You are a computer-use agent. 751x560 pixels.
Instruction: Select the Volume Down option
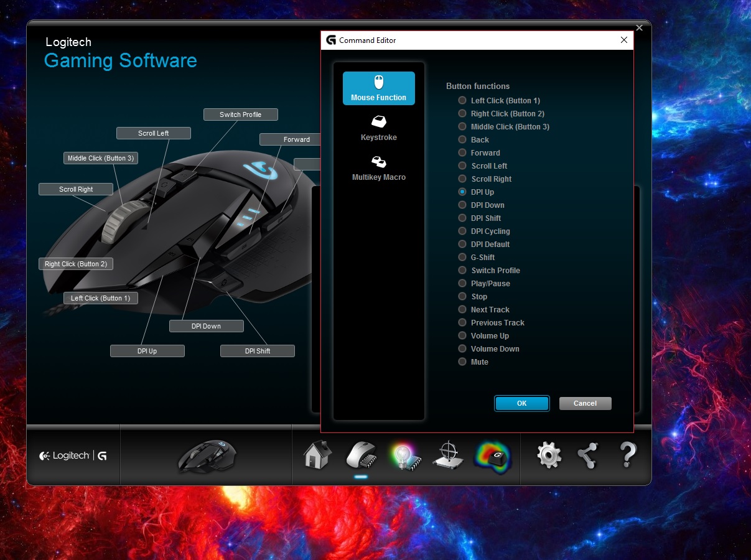point(462,348)
